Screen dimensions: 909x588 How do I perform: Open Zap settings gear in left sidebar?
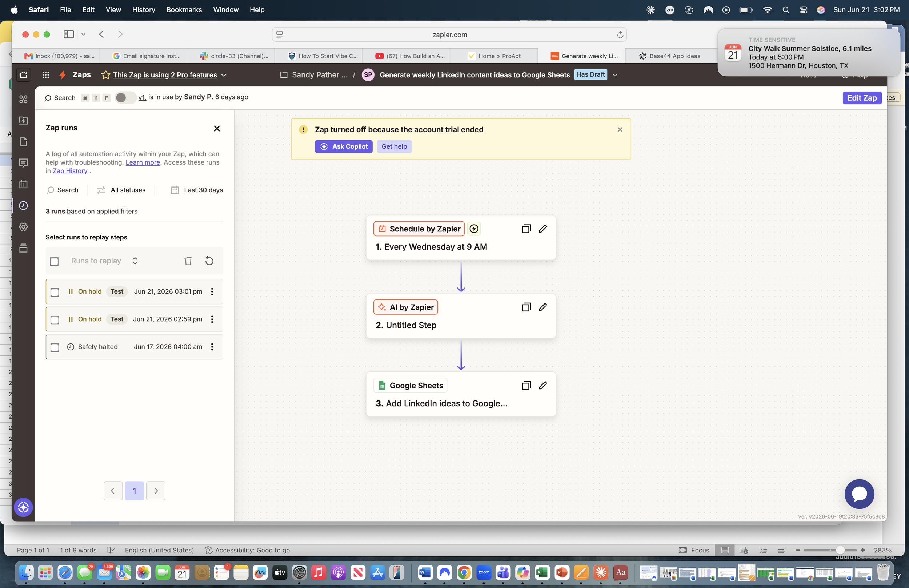coord(23,227)
